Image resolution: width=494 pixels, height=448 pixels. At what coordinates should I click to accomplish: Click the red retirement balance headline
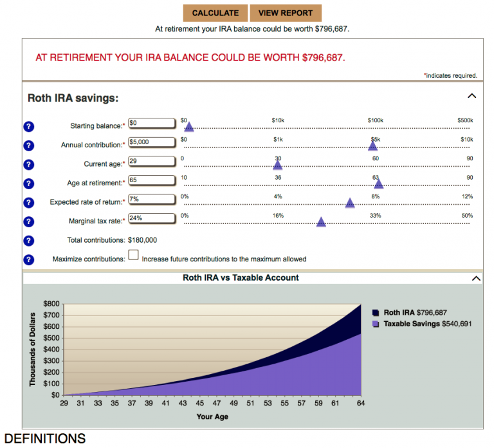[x=190, y=58]
